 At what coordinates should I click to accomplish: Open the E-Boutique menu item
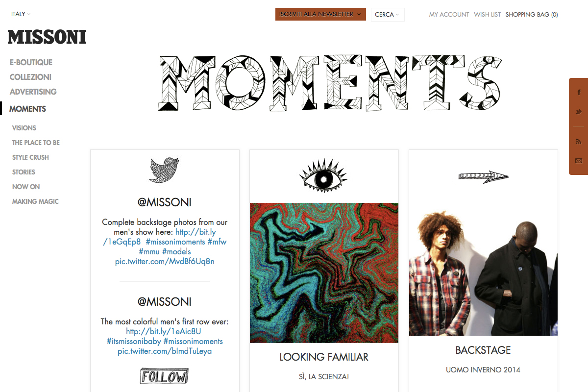point(31,62)
